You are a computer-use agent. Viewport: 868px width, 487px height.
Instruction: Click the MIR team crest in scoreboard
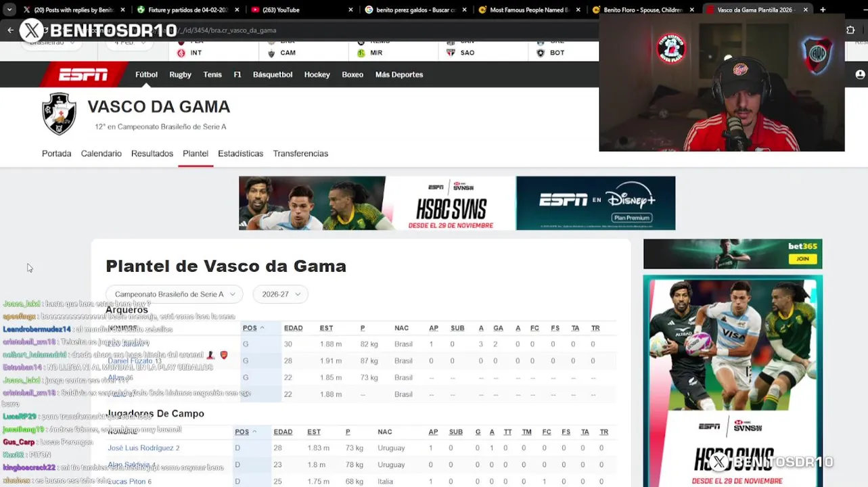click(x=361, y=53)
